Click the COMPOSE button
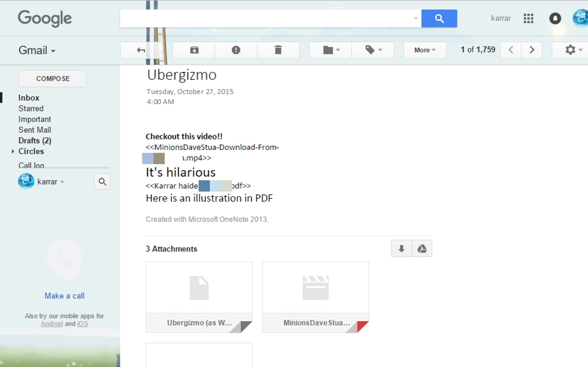 point(52,79)
